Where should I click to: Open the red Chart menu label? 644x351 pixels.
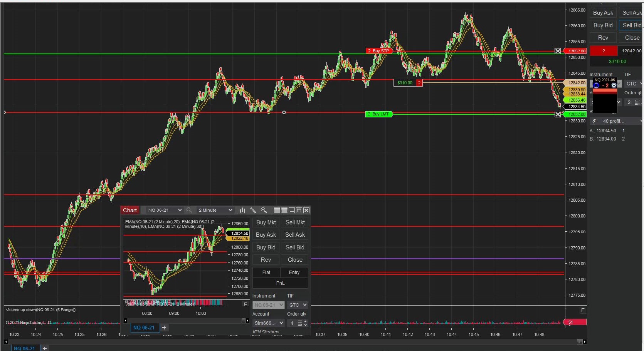pyautogui.click(x=130, y=210)
